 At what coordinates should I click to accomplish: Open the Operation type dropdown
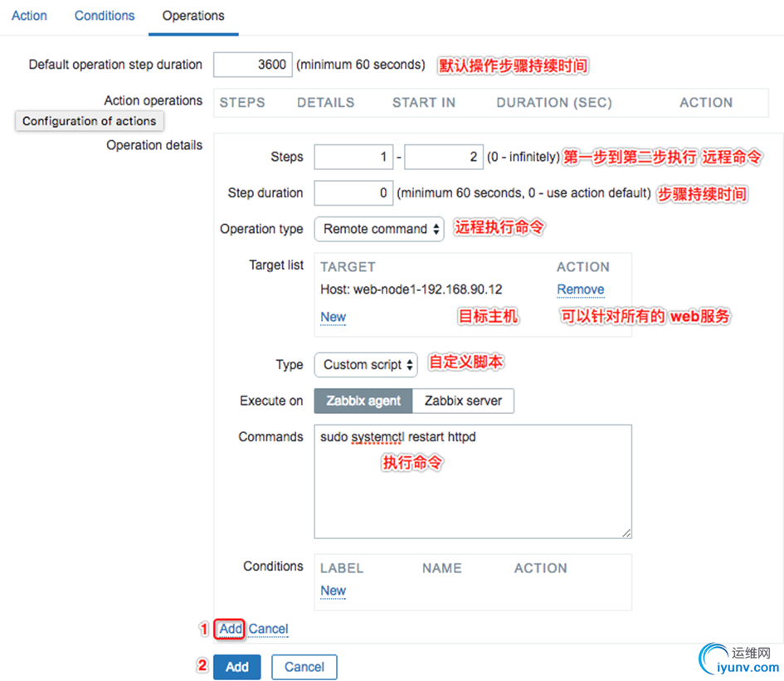pyautogui.click(x=379, y=229)
